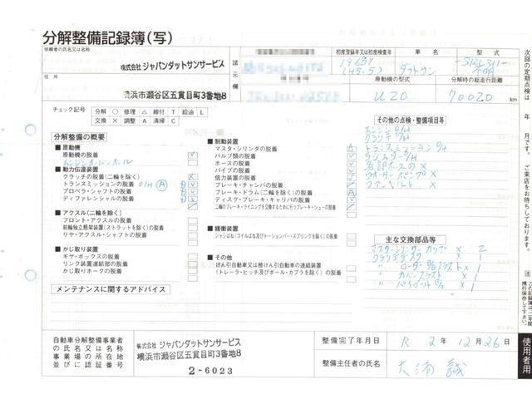
Task: Check the マスタ・シリンダの脱着 box
Action: point(350,148)
